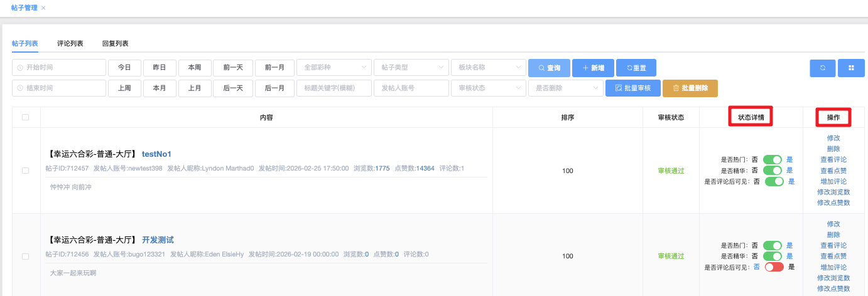
Task: Open the 是否删除 dropdown
Action: pos(565,88)
